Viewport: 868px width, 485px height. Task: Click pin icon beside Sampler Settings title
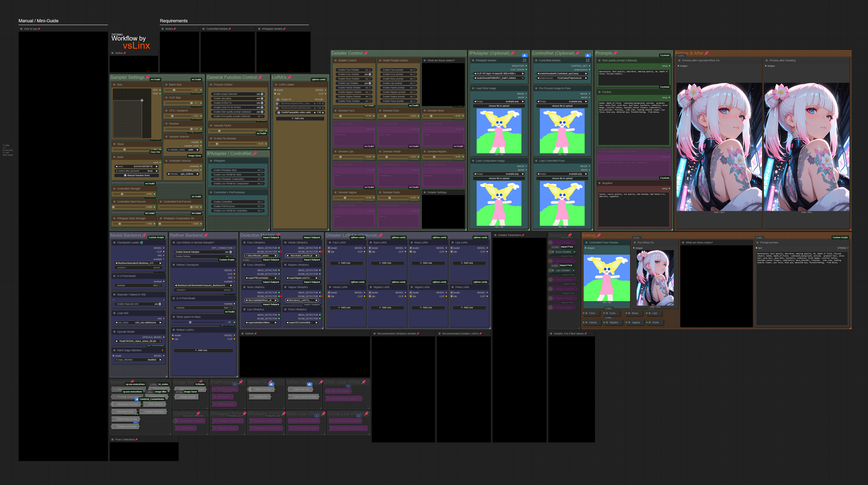(147, 77)
